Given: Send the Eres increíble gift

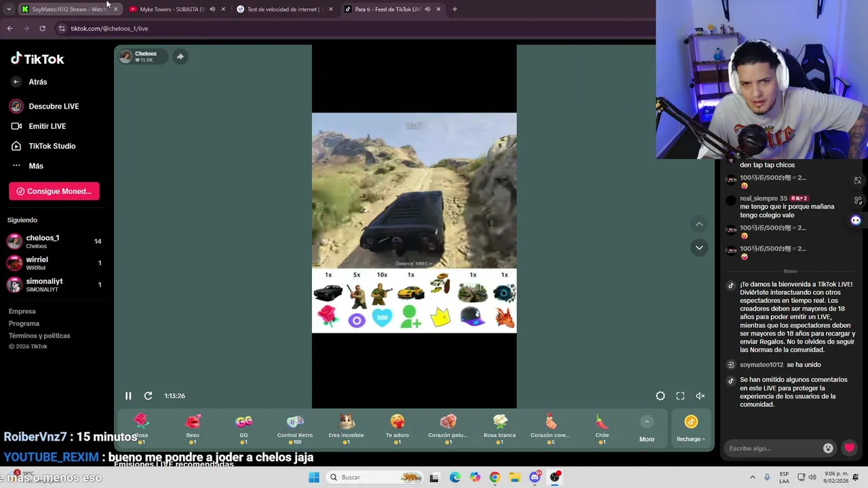Looking at the screenshot, I should click(346, 428).
